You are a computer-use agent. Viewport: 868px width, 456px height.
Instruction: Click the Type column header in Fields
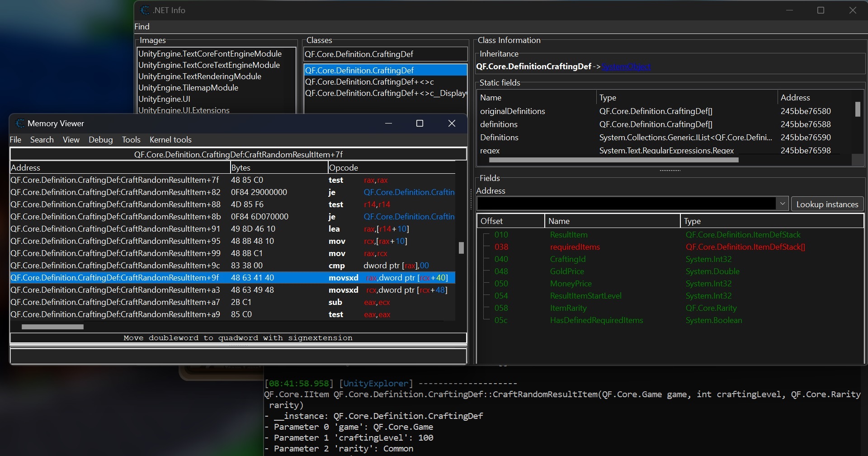pyautogui.click(x=772, y=221)
